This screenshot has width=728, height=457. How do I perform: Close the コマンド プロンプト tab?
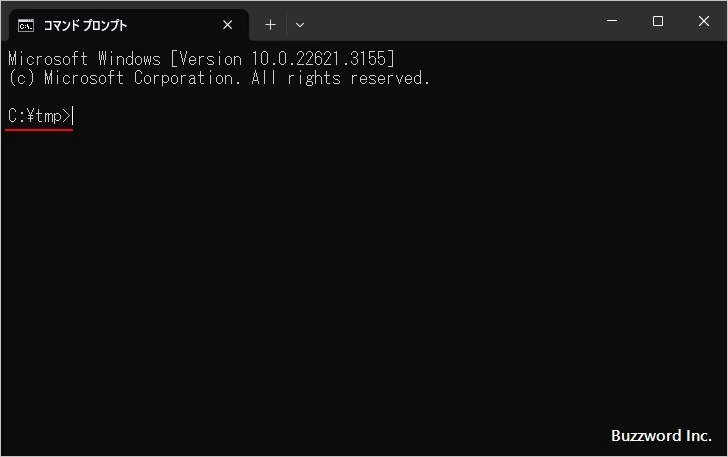click(228, 25)
